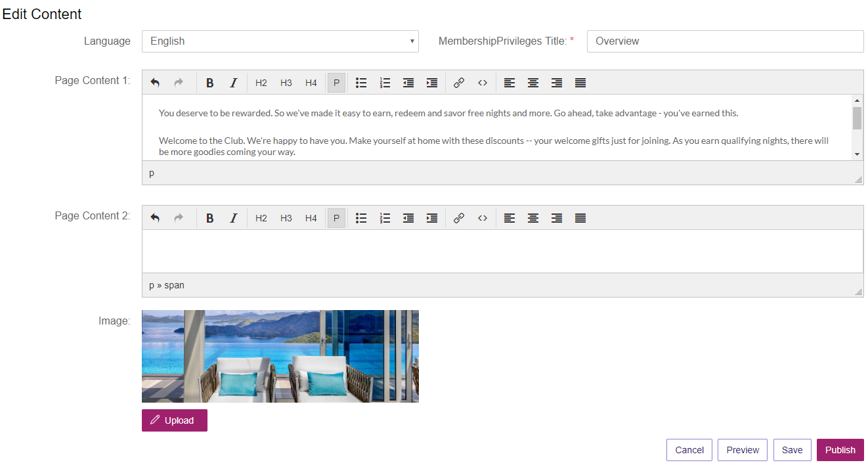Insert bullet list in Page Content 2
This screenshot has height=469, width=868.
361,218
